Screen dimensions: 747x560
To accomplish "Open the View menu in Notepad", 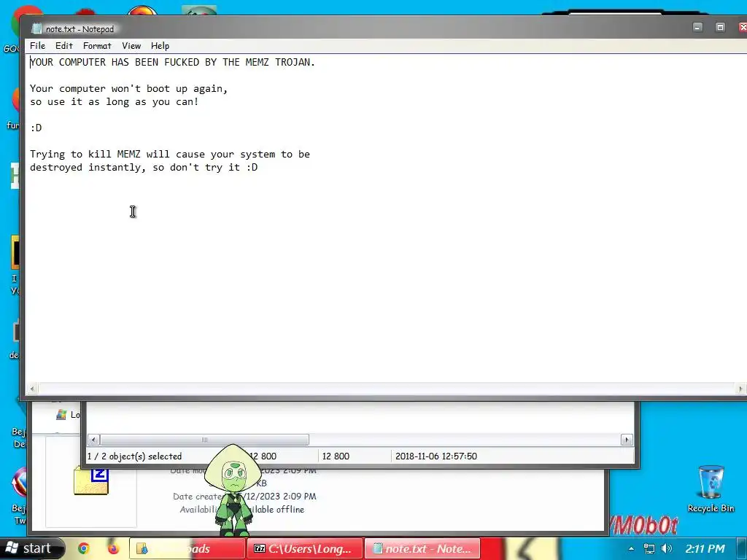I will tap(131, 46).
